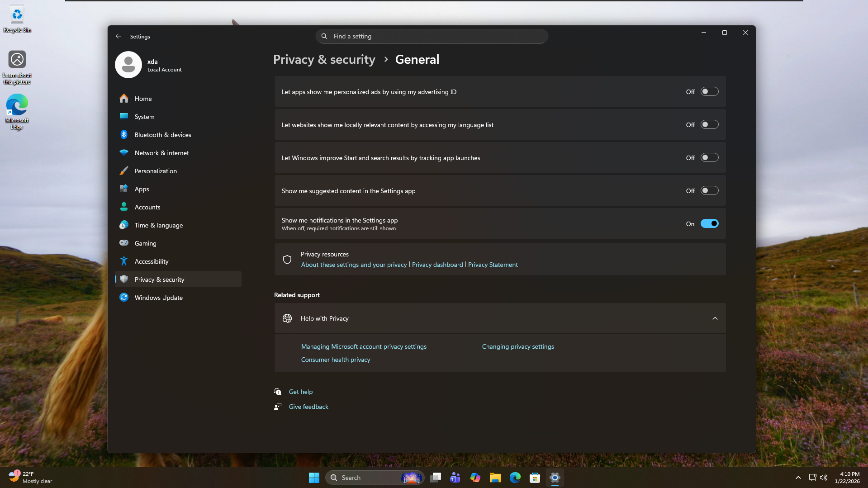
Task: Open Network & internet category
Action: (178, 153)
